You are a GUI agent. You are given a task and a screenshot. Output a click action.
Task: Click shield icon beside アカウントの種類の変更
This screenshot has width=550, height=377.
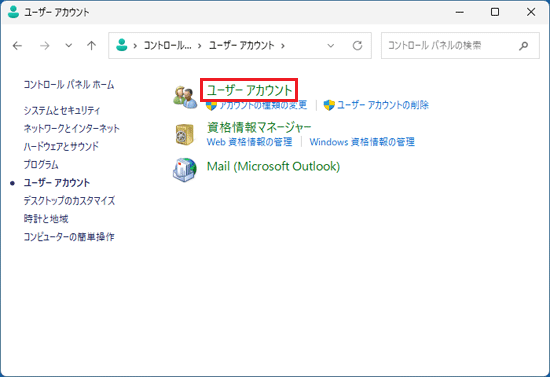[211, 105]
